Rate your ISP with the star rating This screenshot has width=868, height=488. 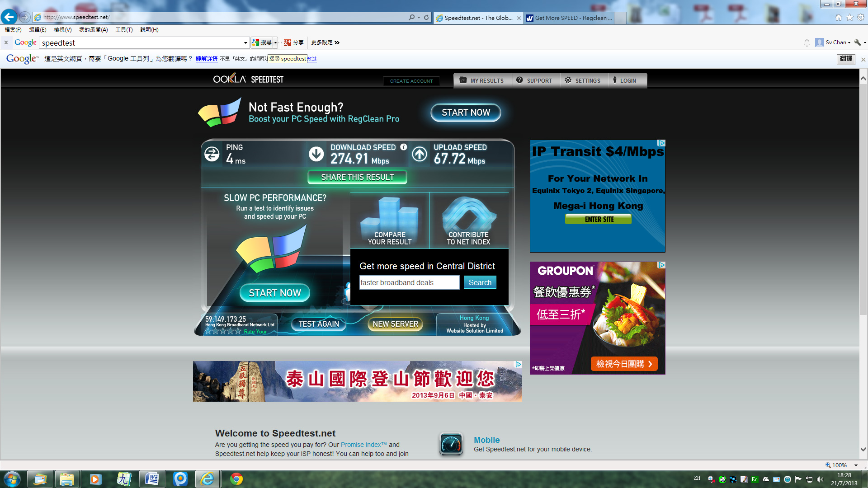click(223, 331)
